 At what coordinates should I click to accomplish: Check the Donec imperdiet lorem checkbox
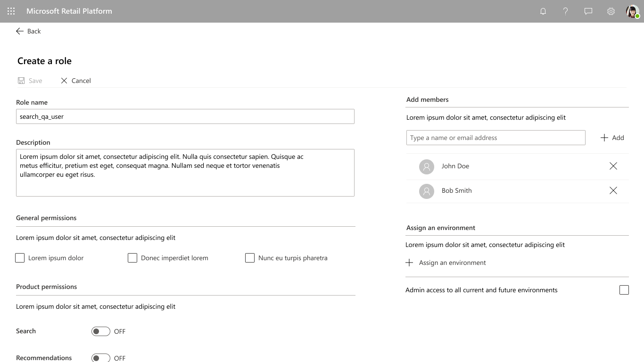click(132, 258)
